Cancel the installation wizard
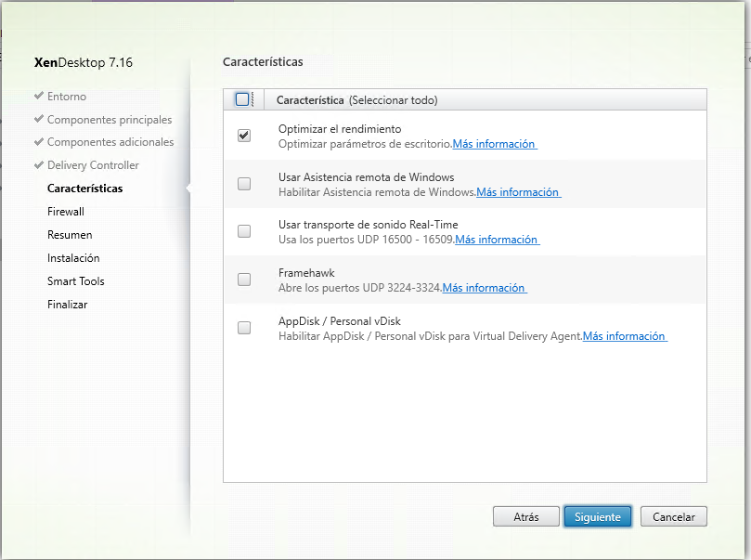751x560 pixels. [x=673, y=517]
